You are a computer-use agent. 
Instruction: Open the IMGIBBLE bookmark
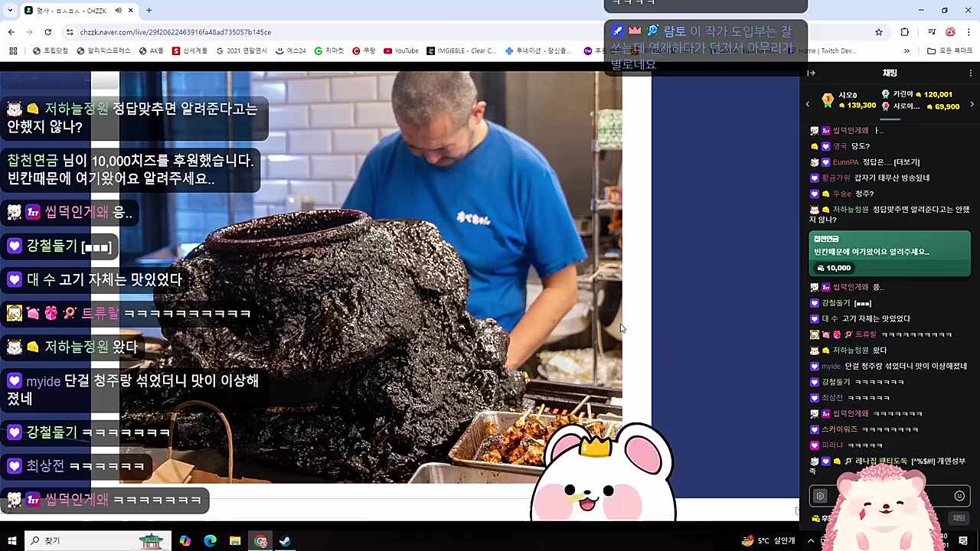[461, 51]
